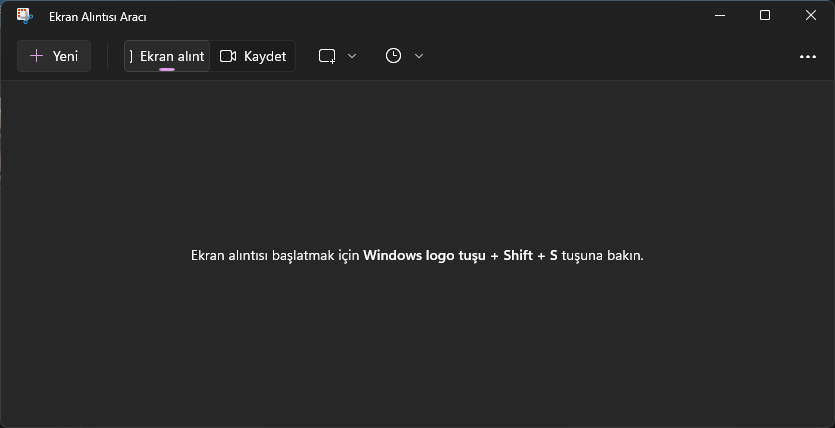Viewport: 835px width, 428px height.
Task: Click the Kaydet label text
Action: [x=265, y=56]
